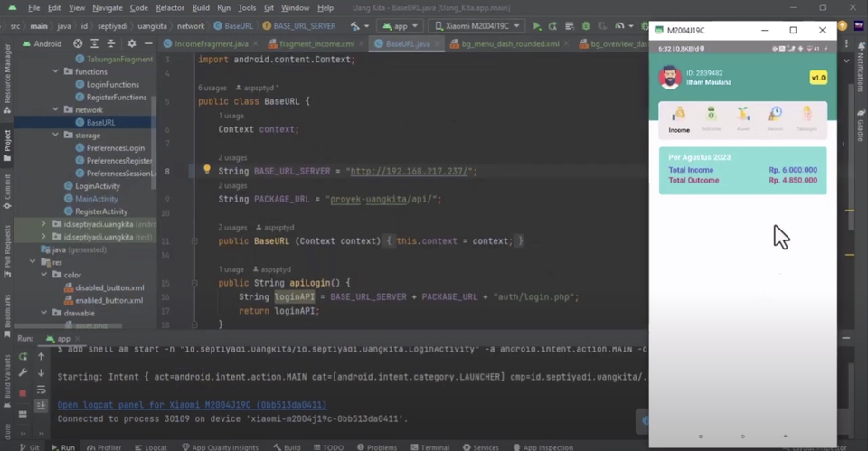Click the up arrow in the Run console

click(x=41, y=356)
